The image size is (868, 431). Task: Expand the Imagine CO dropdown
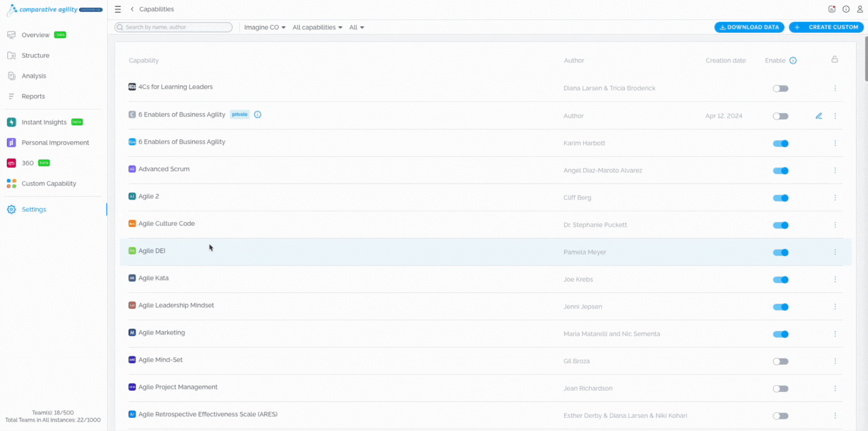[265, 27]
